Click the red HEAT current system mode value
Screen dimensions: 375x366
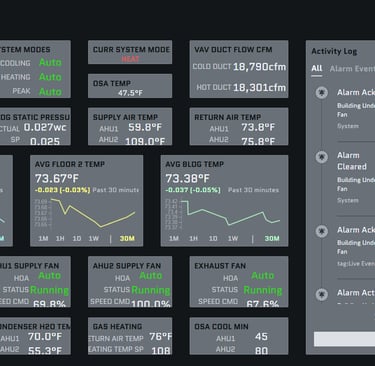[x=130, y=59]
